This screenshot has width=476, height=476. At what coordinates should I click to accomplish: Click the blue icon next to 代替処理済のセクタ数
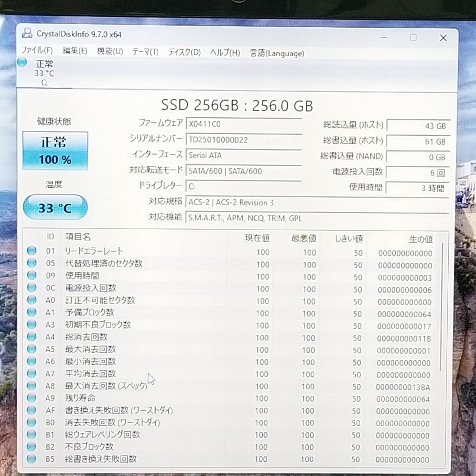coord(31,263)
